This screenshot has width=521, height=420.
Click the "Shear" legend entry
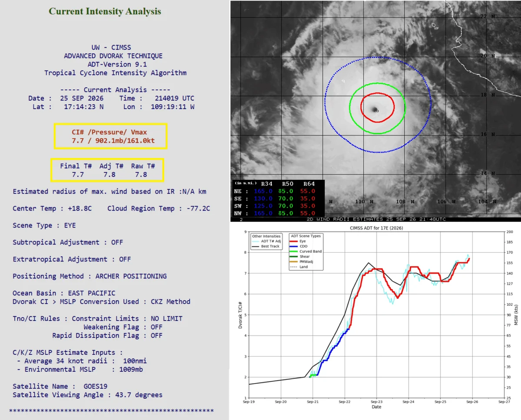pos(300,257)
